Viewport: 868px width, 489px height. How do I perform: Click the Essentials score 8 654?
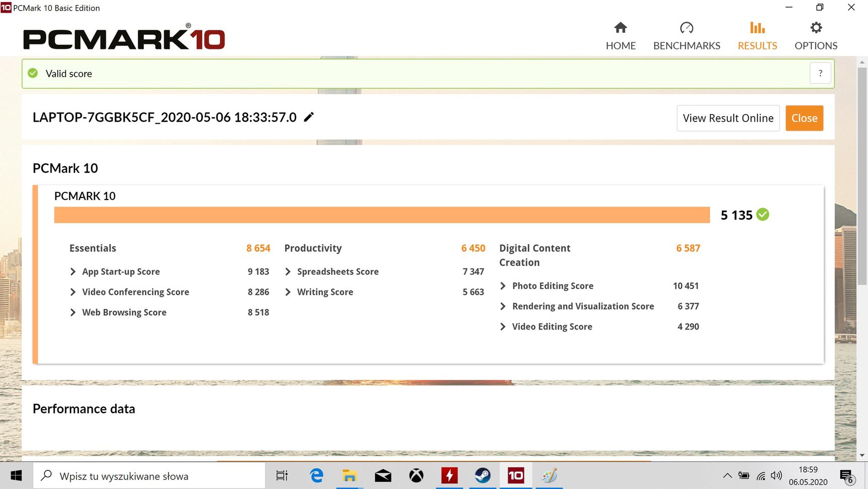point(258,248)
